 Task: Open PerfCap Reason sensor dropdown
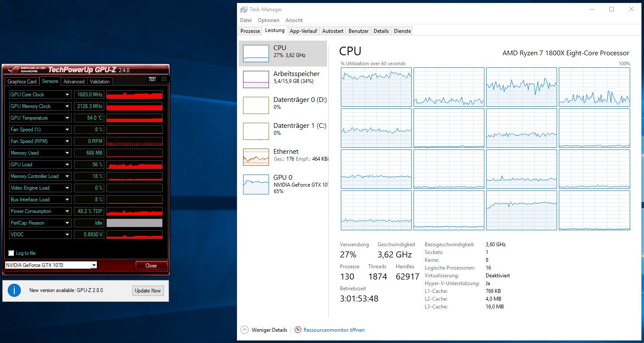67,223
